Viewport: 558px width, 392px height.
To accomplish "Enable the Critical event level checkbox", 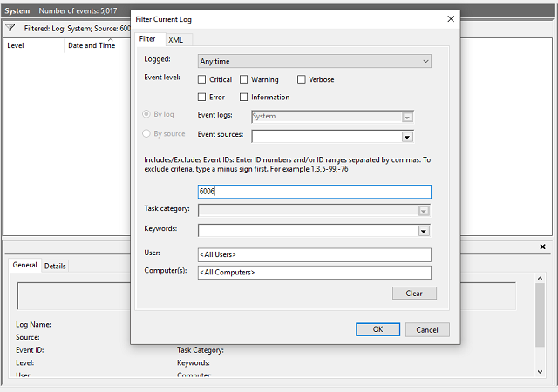I will tap(202, 79).
